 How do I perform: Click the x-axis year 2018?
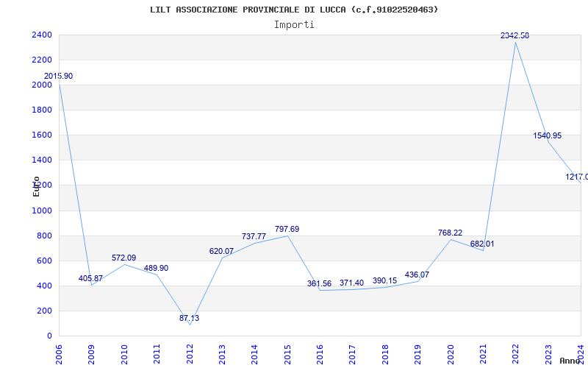click(385, 354)
